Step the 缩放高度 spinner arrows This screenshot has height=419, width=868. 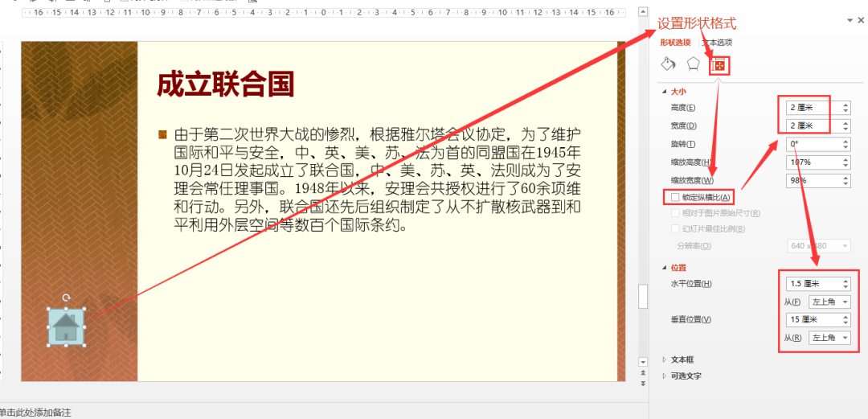[x=845, y=162]
